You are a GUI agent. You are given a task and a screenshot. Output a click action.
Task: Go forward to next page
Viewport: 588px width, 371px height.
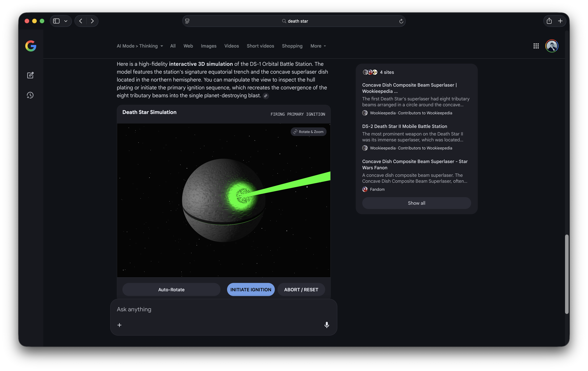(92, 21)
